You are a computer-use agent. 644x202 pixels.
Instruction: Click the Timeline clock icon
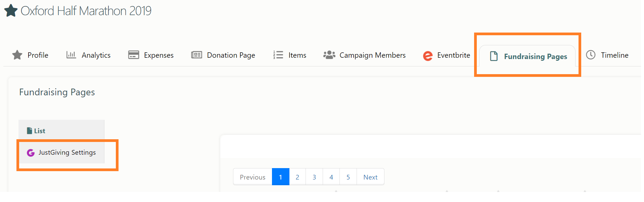coord(591,55)
